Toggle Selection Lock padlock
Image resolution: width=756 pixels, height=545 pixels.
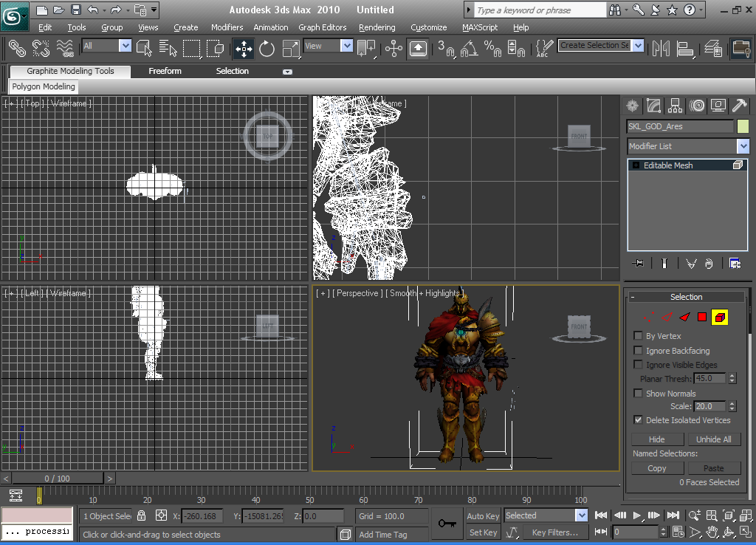click(x=141, y=515)
